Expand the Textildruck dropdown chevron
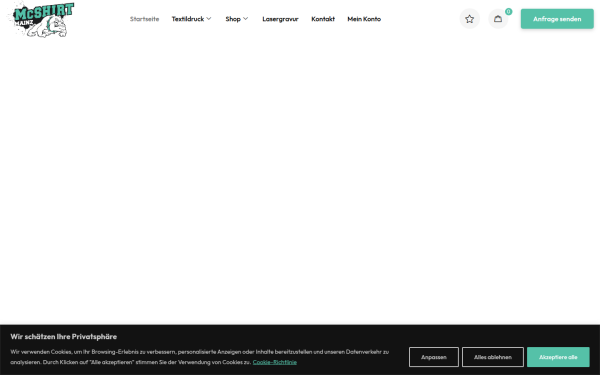 click(x=209, y=18)
